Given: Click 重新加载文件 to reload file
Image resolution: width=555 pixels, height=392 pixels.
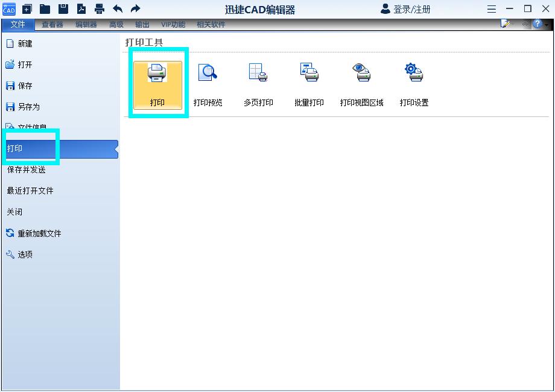Looking at the screenshot, I should [34, 233].
